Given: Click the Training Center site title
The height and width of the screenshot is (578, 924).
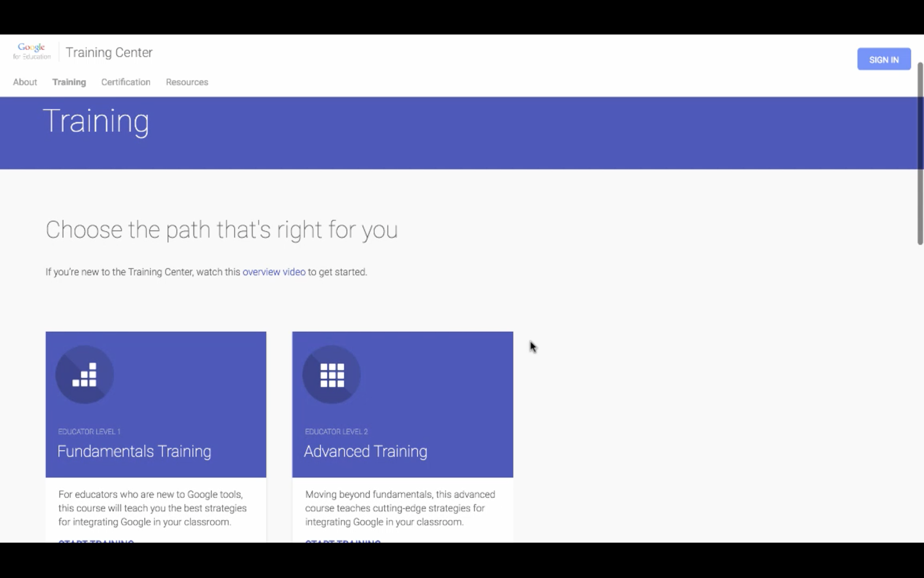Looking at the screenshot, I should pyautogui.click(x=109, y=53).
